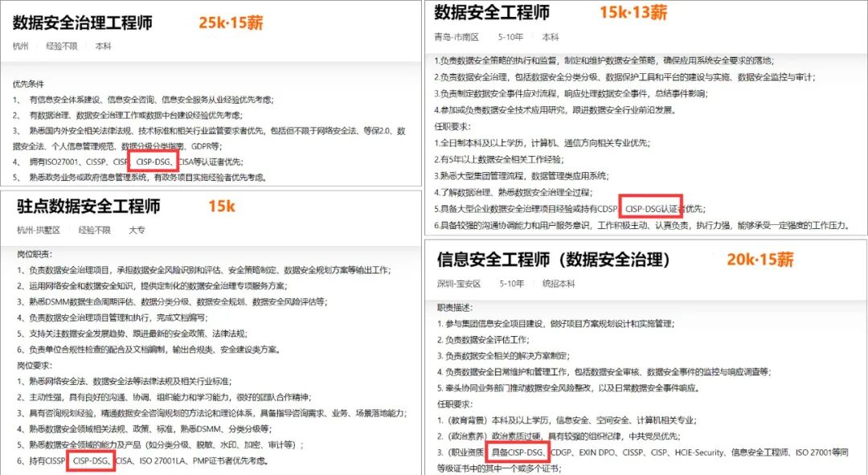Viewport: 868px width, 475px height.
Task: Click the line "熟悉网络安全法、数据安全法等法律法规及相关行业标准"
Action: click(x=125, y=382)
